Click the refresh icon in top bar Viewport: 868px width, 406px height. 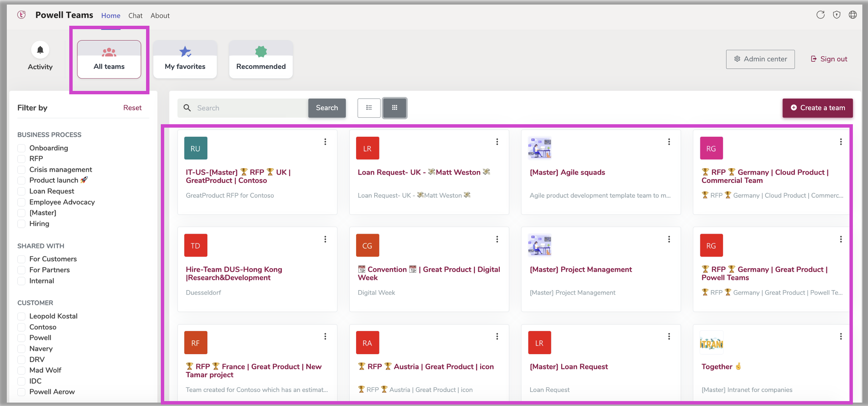(x=820, y=15)
